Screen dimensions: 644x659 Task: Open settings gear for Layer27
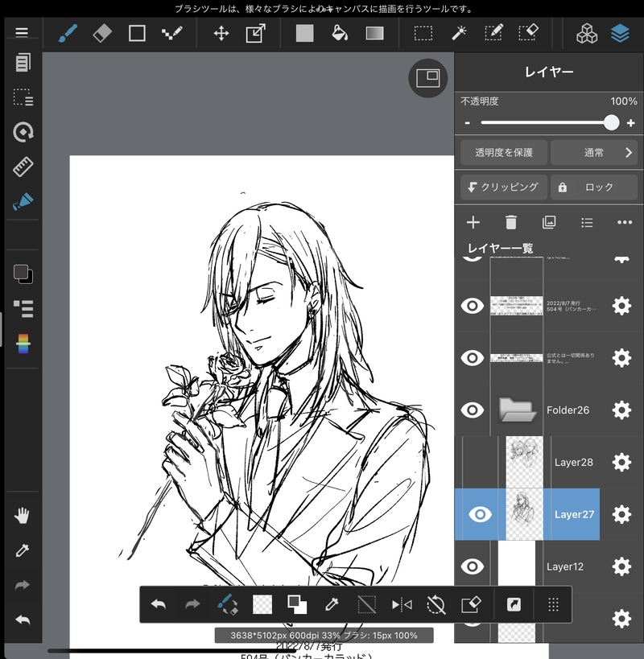(621, 514)
